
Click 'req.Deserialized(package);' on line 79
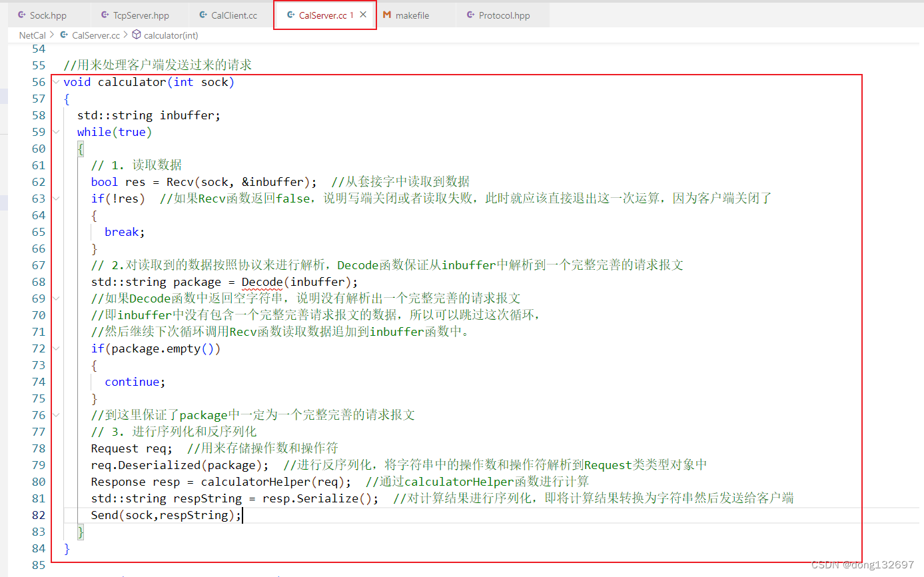click(x=180, y=465)
